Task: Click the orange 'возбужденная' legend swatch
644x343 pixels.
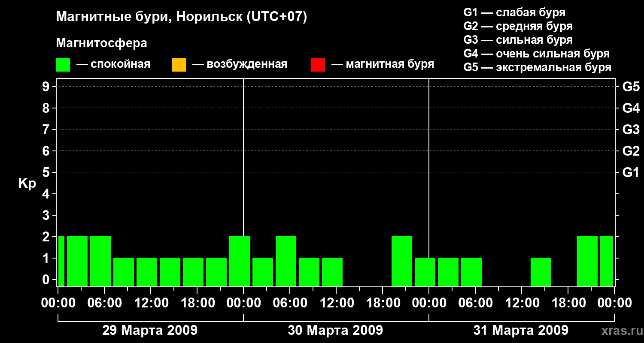Action: click(179, 65)
